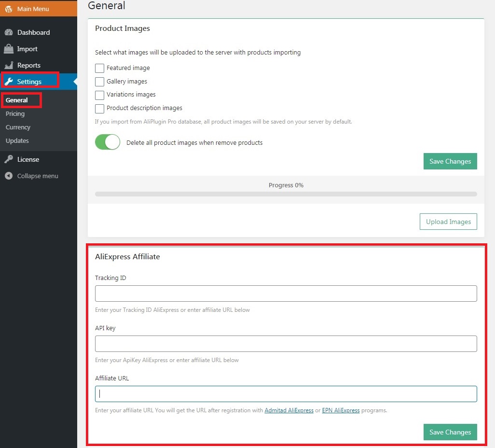Image resolution: width=495 pixels, height=448 pixels.
Task: Click the General page title
Action: pyautogui.click(x=107, y=5)
